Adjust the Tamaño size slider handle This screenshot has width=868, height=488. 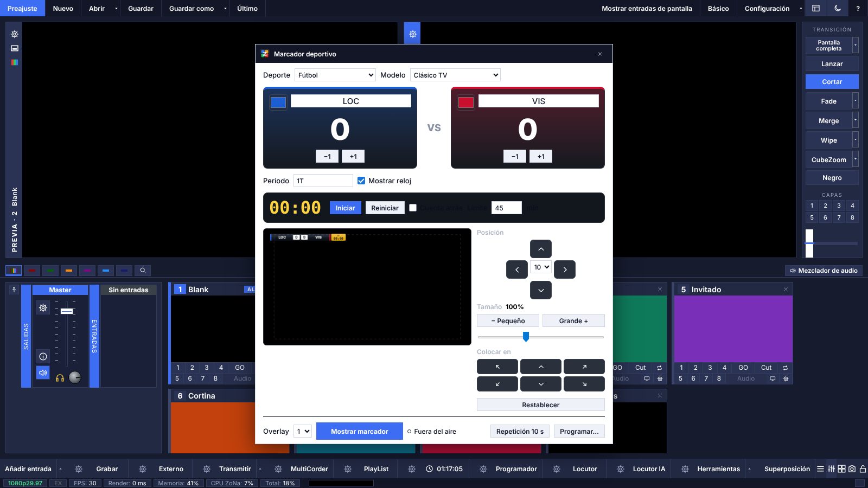[x=526, y=337]
